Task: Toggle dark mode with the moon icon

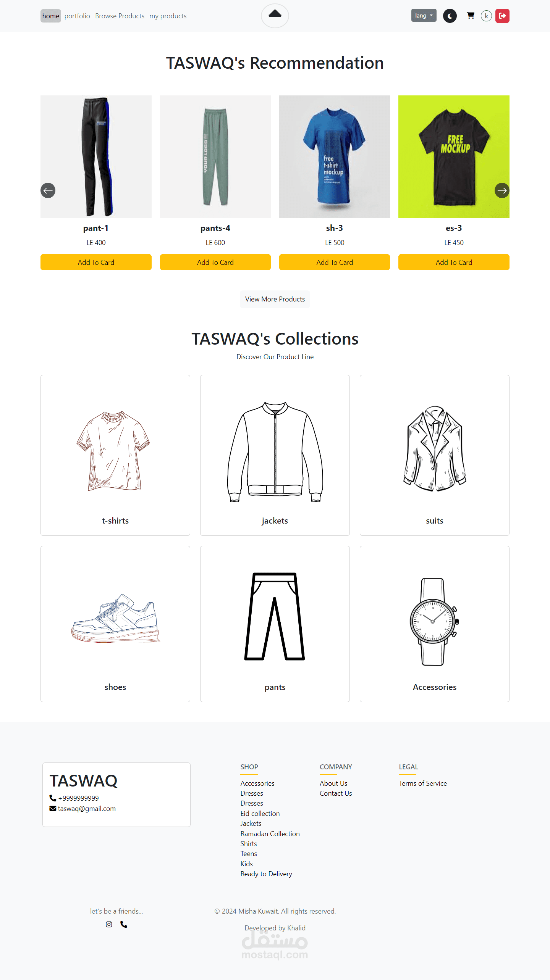Action: (x=450, y=16)
